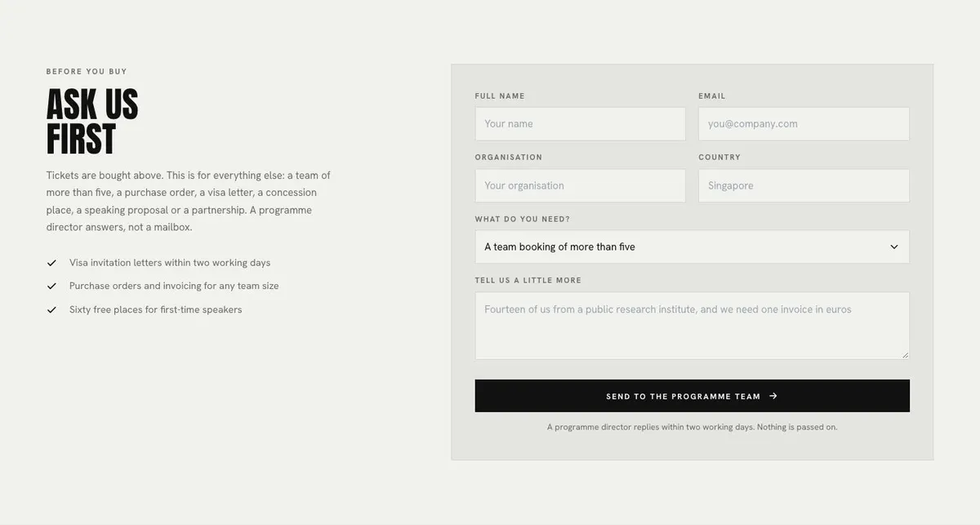Click the checkmark beside Purchase orders and invoicing
Viewport: 980px width, 525px height.
pos(51,286)
